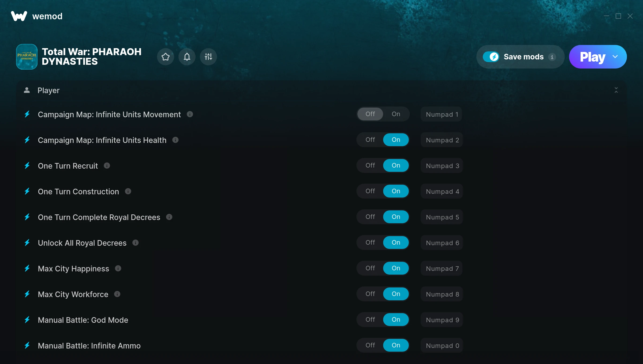This screenshot has height=364, width=643.
Task: Click lightning icon beside One Turn Recruit
Action: 27,166
